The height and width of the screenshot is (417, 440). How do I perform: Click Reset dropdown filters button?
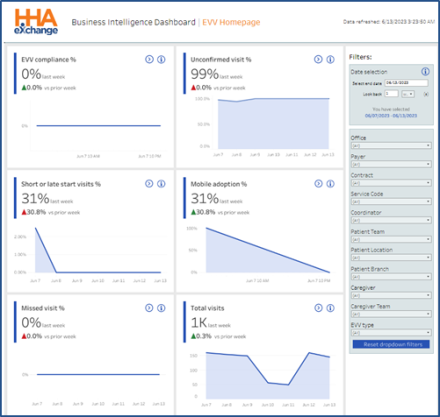click(x=391, y=344)
